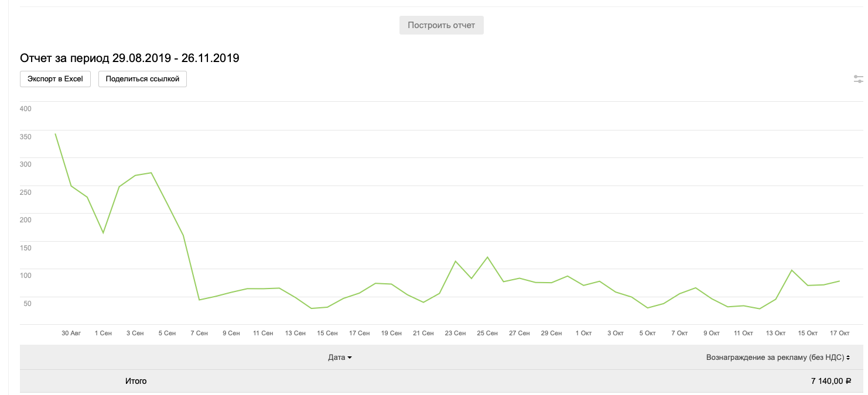Viewport: 868px width, 395px height.
Task: Click the 17 Окт axis label
Action: (839, 333)
